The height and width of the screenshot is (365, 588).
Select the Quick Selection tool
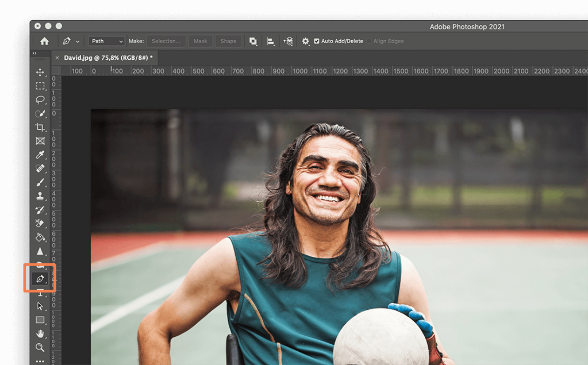pyautogui.click(x=40, y=114)
